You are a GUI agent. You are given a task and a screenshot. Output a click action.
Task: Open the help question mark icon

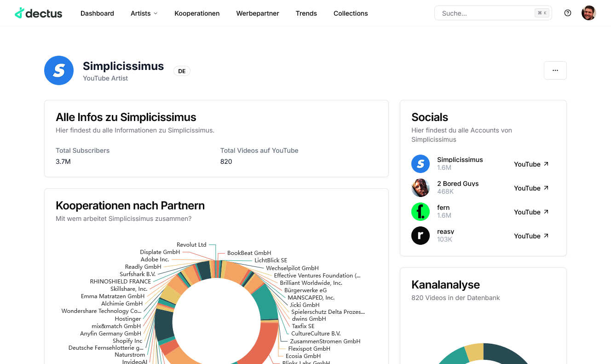tap(568, 13)
